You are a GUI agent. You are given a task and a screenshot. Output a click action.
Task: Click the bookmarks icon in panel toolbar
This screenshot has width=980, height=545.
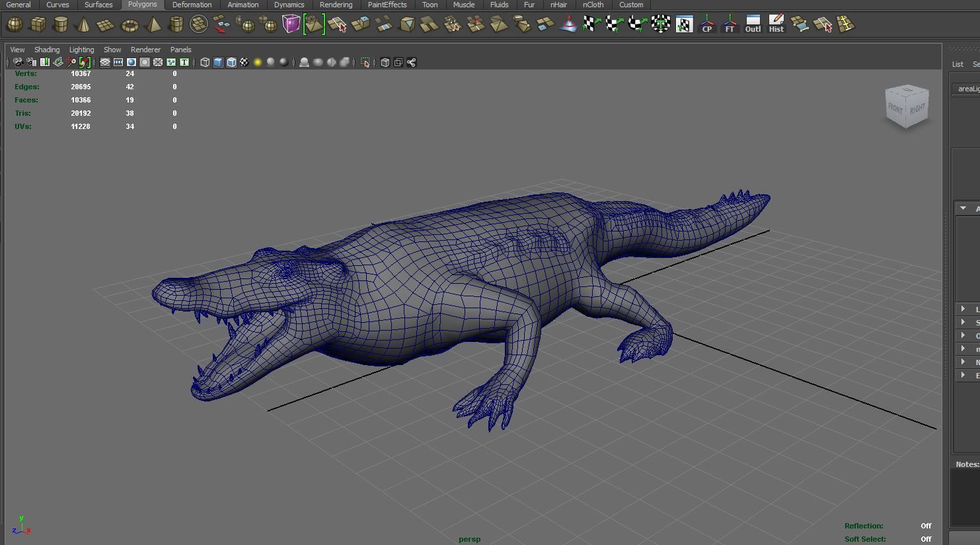click(45, 62)
